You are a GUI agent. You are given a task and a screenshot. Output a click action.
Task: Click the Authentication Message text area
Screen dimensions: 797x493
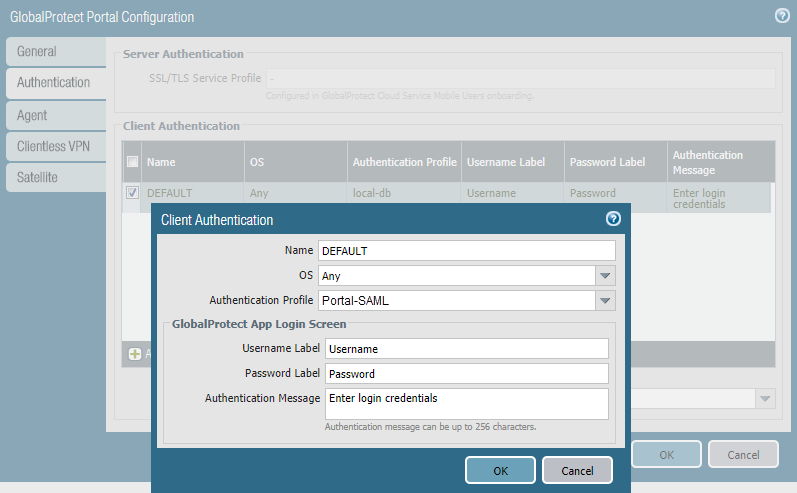click(466, 403)
